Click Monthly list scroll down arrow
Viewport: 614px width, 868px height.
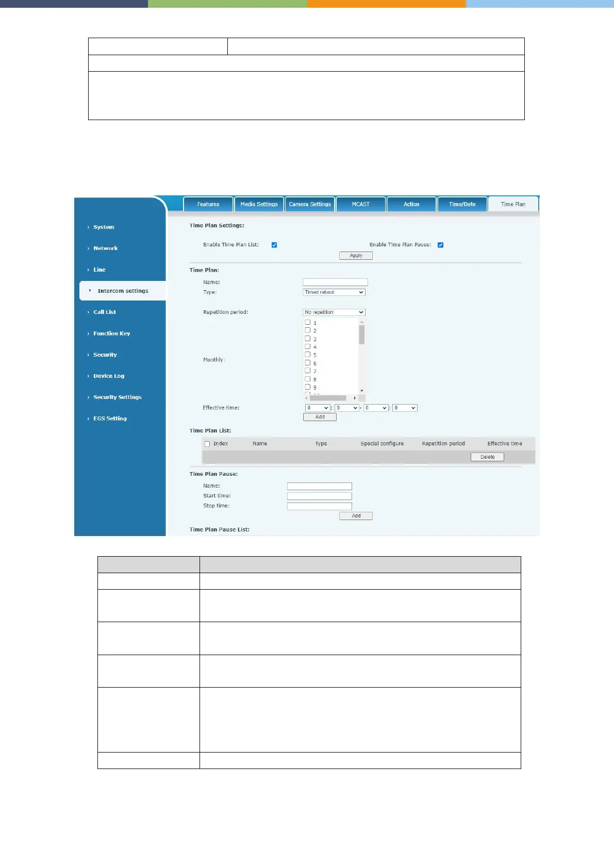click(362, 391)
